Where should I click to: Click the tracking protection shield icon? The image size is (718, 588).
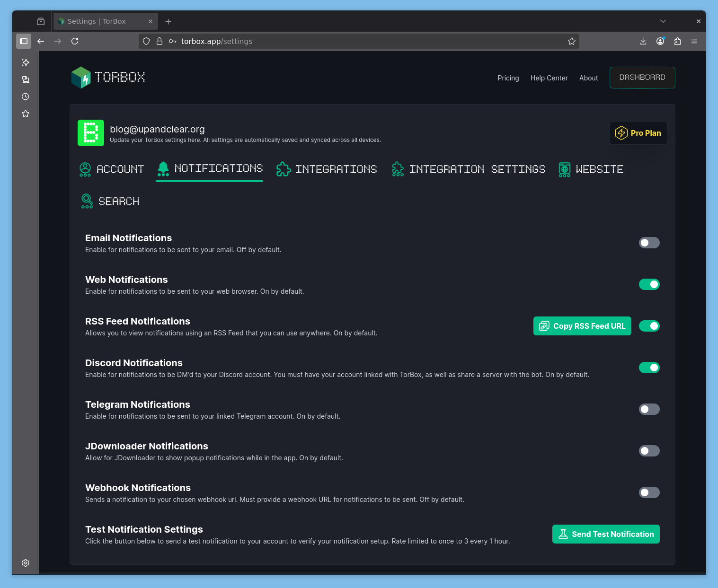pos(146,41)
